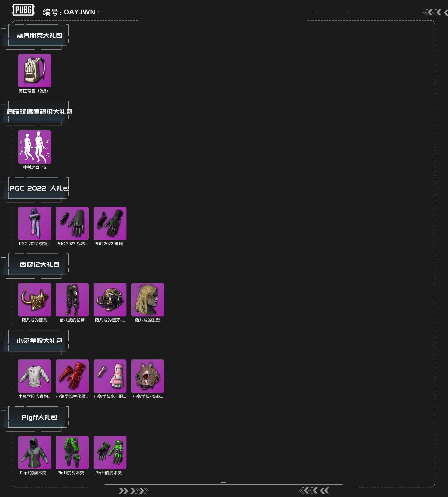Image resolution: width=448 pixels, height=497 pixels.
Task: Choose the pink Bunny Academy sailor gloves
Action: 110,376
